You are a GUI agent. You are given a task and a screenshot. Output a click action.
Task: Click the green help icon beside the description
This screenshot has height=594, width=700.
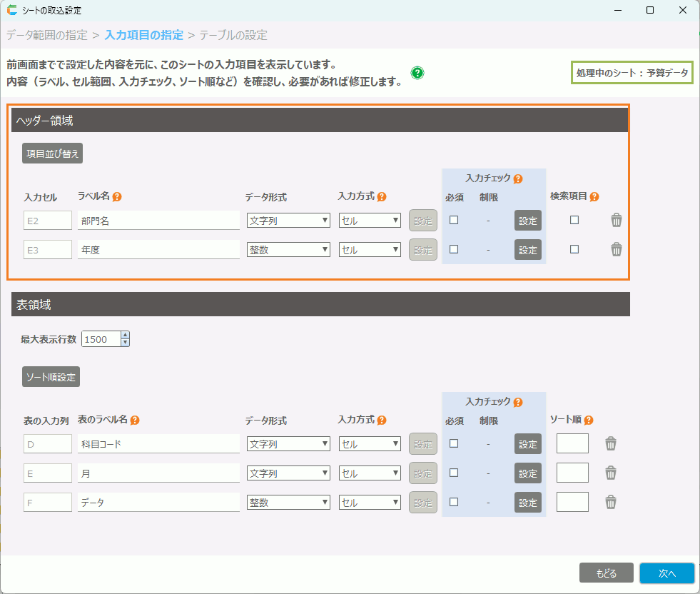coord(417,73)
